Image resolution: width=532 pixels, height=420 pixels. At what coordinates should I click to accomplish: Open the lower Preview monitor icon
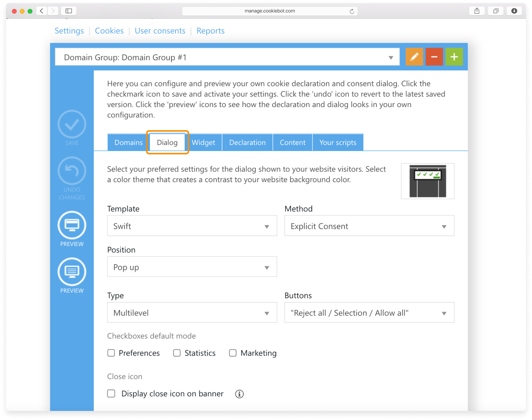click(x=72, y=272)
